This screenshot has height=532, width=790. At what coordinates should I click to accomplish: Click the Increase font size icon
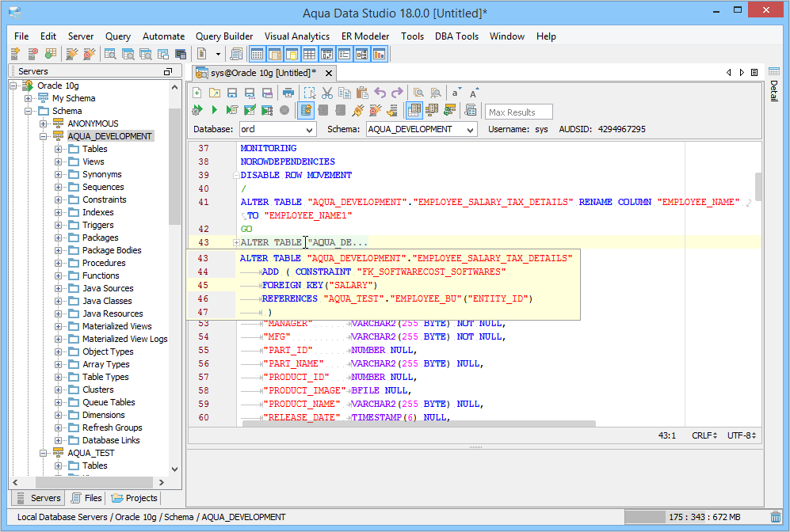[x=474, y=93]
